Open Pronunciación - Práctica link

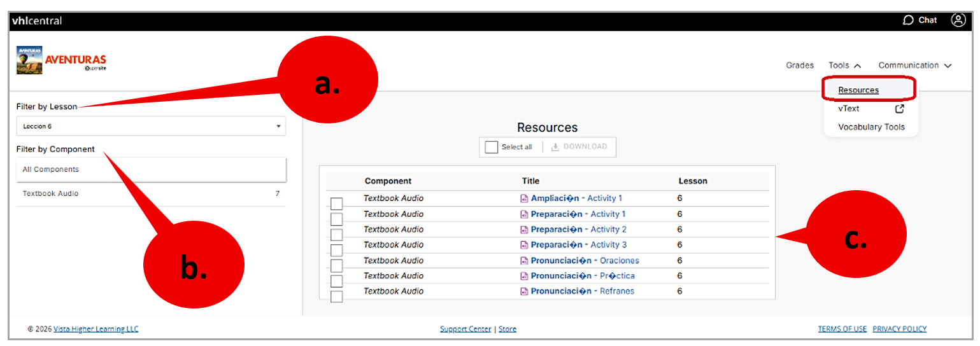point(583,276)
